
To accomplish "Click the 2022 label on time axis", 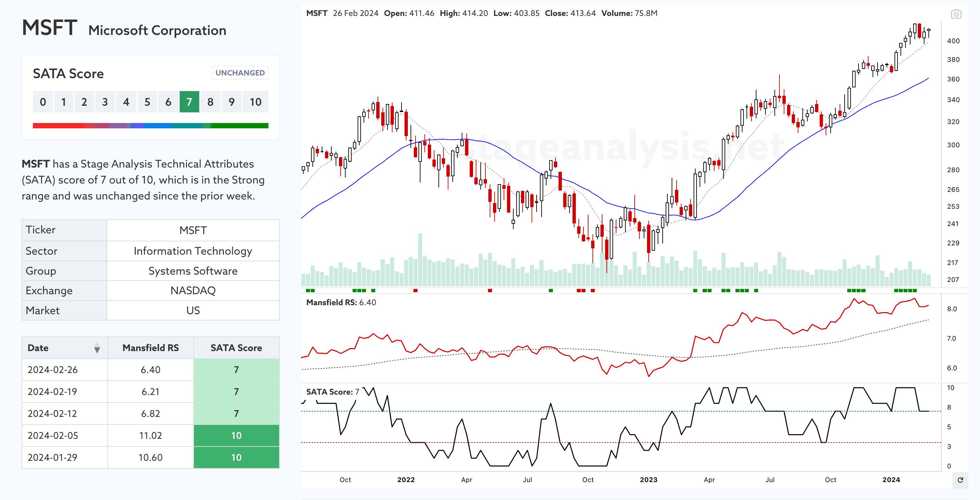I will pos(406,480).
